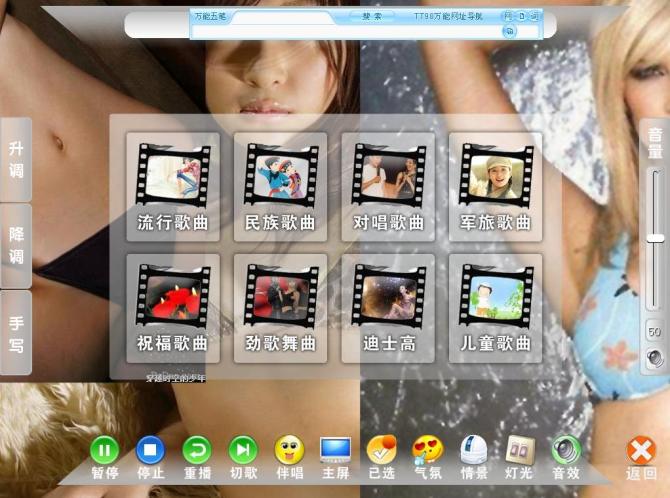Click the 搜索 search button in top bar
Screen dimensions: 670x498
372,17
